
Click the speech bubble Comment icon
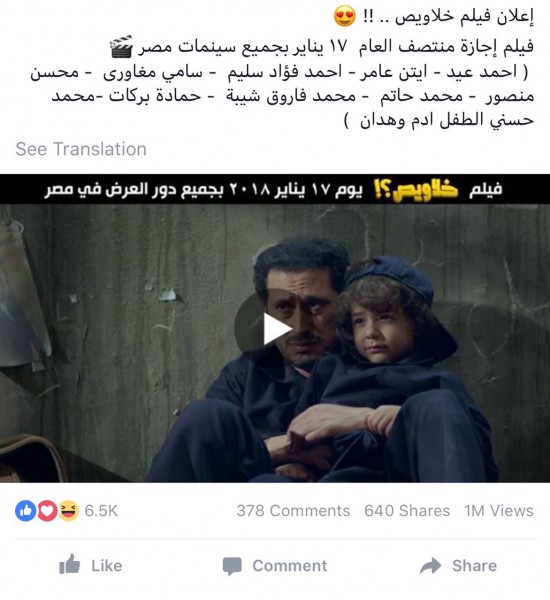point(232,566)
